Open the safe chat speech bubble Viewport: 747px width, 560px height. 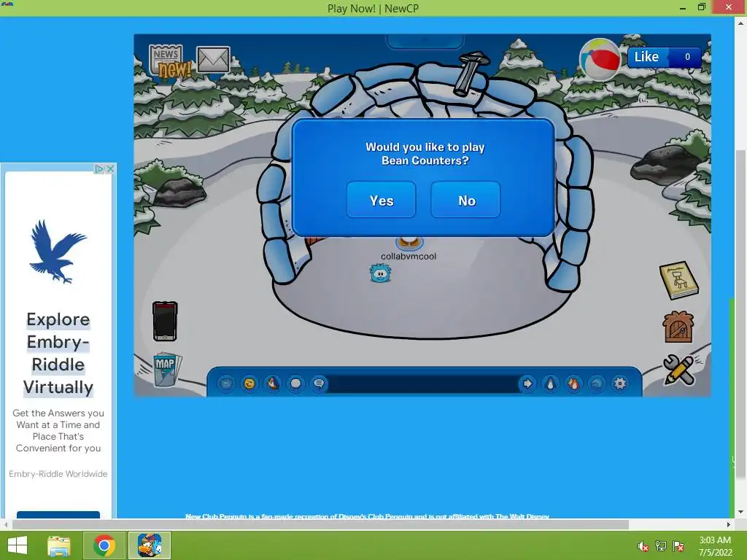click(x=319, y=384)
